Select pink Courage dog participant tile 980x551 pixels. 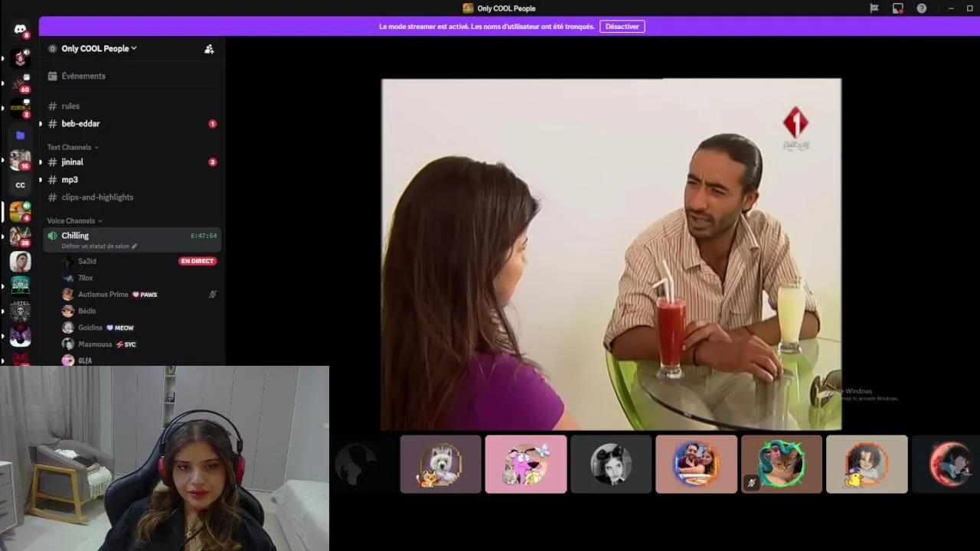[x=526, y=464]
